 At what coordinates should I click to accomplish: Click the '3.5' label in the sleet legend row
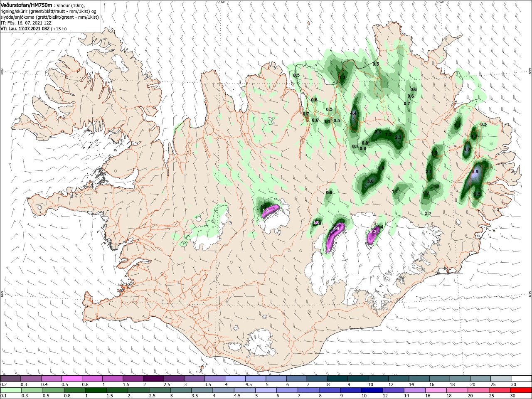tap(208, 384)
